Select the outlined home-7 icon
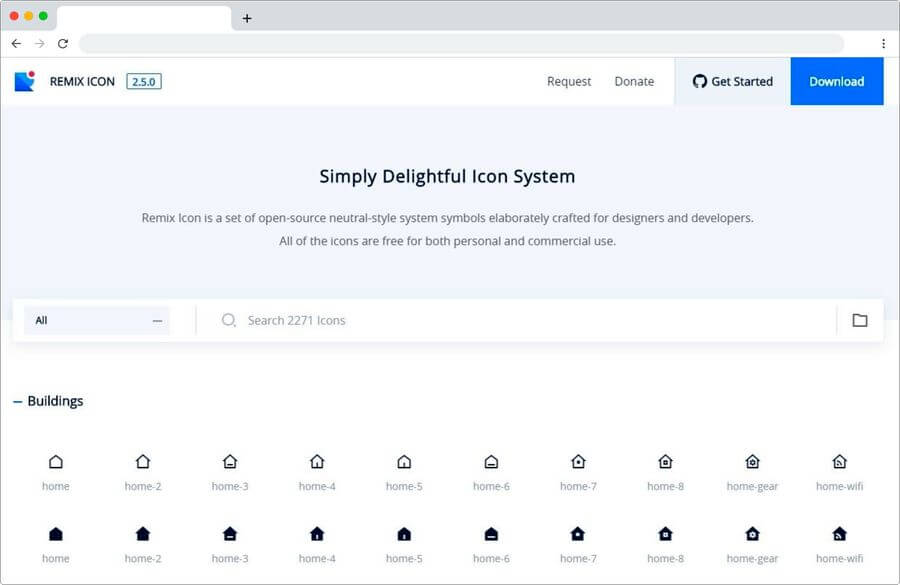900x585 pixels. (578, 462)
